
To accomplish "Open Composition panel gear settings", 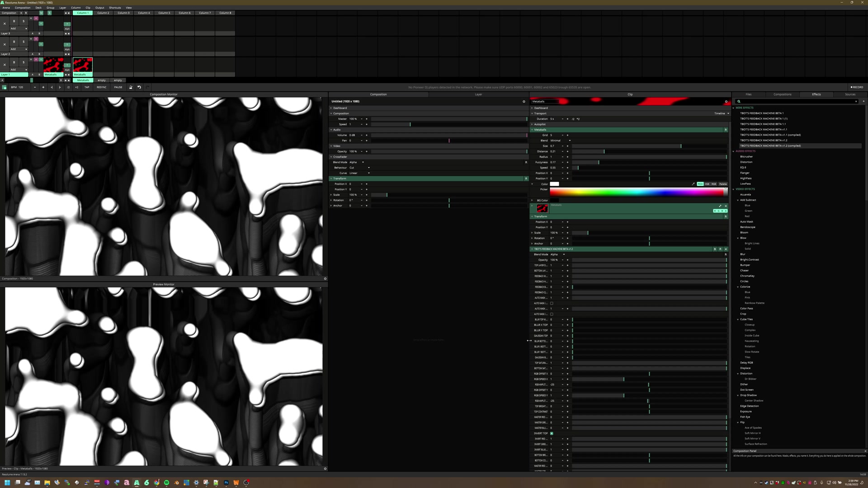I will (x=524, y=102).
